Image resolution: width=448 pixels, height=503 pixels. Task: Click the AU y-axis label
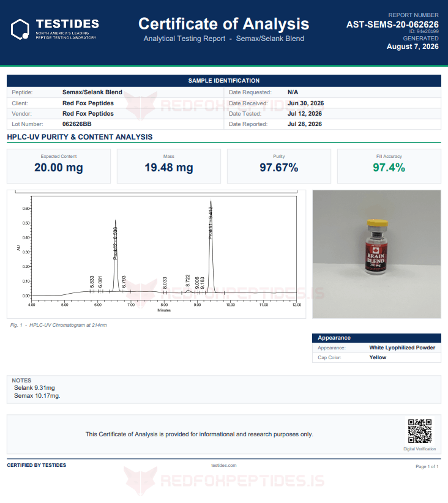pos(18,248)
